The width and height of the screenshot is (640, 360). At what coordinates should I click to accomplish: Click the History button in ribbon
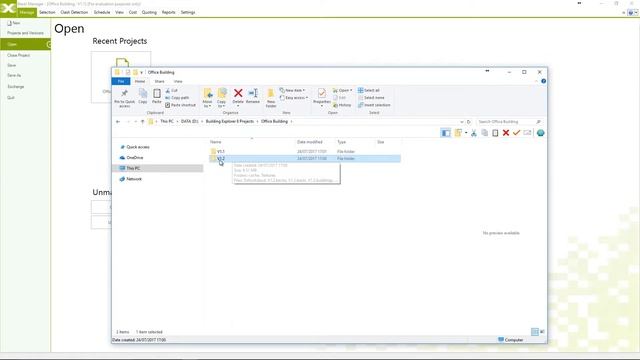click(x=342, y=105)
